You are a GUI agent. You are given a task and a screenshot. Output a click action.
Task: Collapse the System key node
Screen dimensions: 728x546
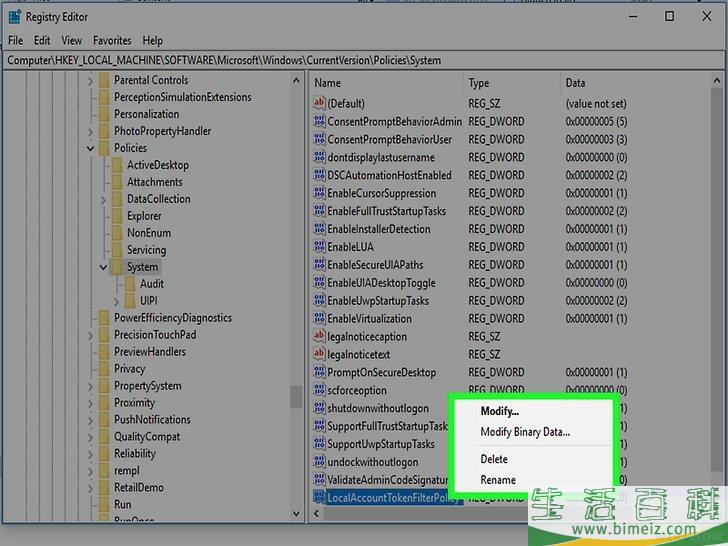pyautogui.click(x=104, y=267)
